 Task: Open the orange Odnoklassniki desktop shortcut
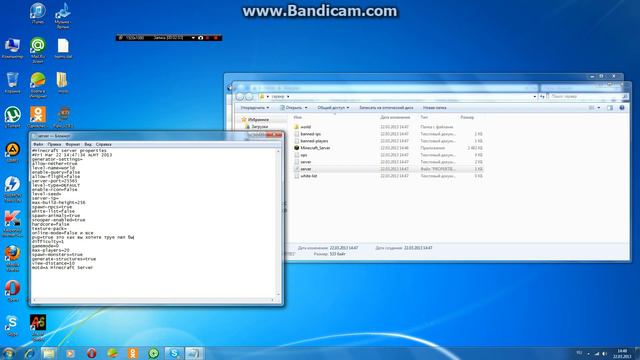click(38, 118)
